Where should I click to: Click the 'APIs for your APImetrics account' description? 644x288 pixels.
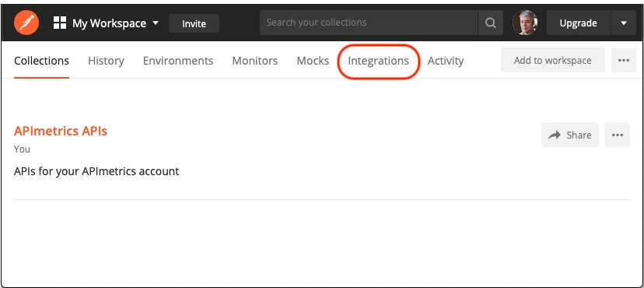(96, 171)
